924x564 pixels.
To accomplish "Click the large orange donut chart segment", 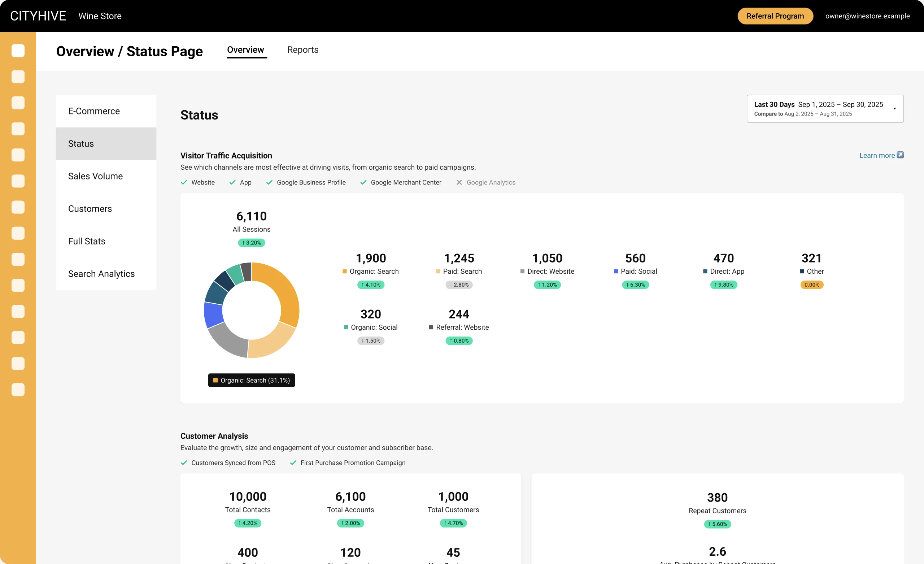I will tap(286, 291).
